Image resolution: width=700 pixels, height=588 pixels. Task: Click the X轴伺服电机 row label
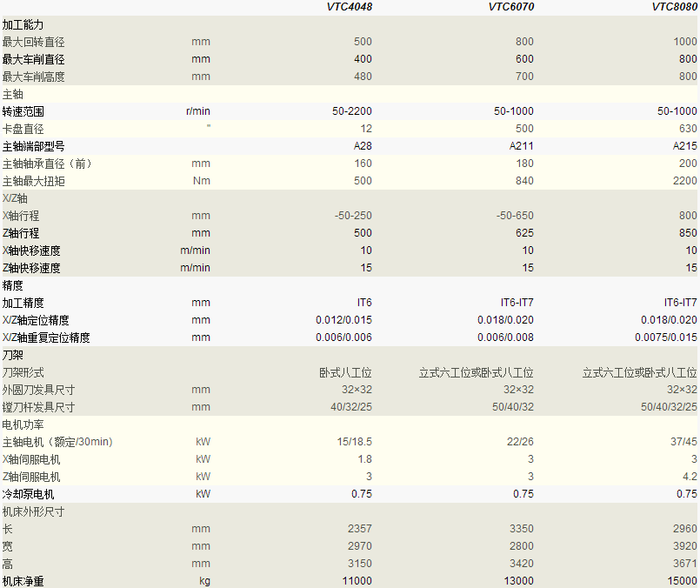click(31, 460)
